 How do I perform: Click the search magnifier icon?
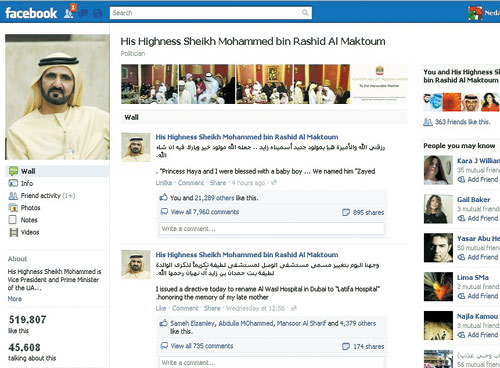[x=305, y=13]
